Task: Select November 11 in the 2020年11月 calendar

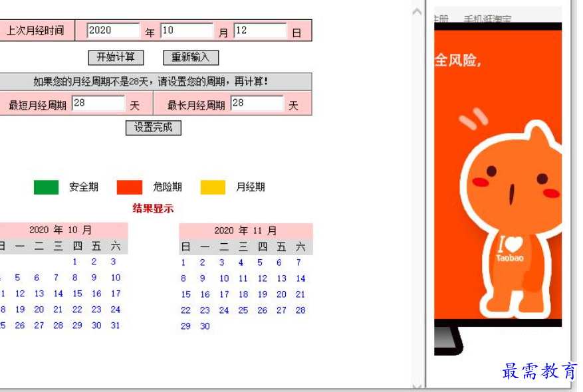Action: click(243, 278)
